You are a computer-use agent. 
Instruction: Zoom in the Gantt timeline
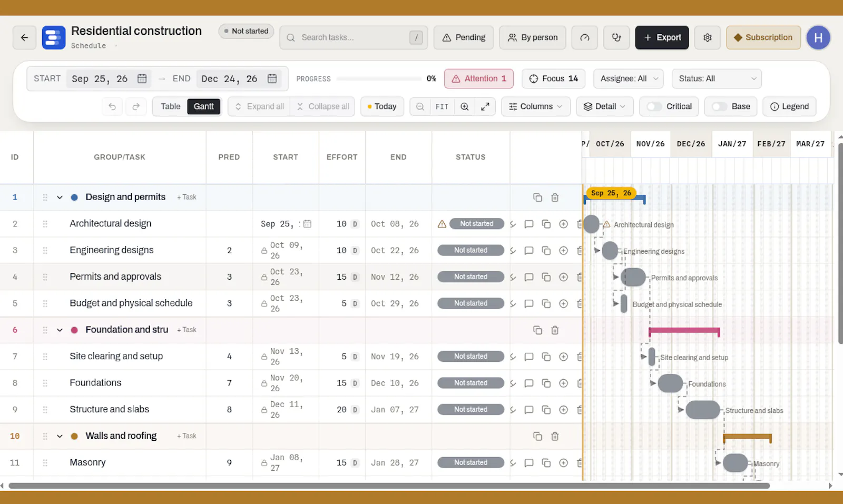coord(464,106)
